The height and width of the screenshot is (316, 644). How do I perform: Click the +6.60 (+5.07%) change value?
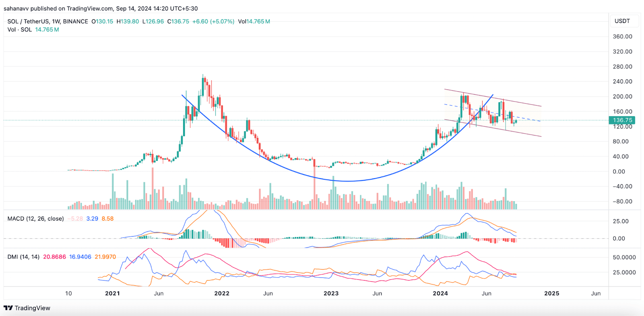pyautogui.click(x=213, y=21)
